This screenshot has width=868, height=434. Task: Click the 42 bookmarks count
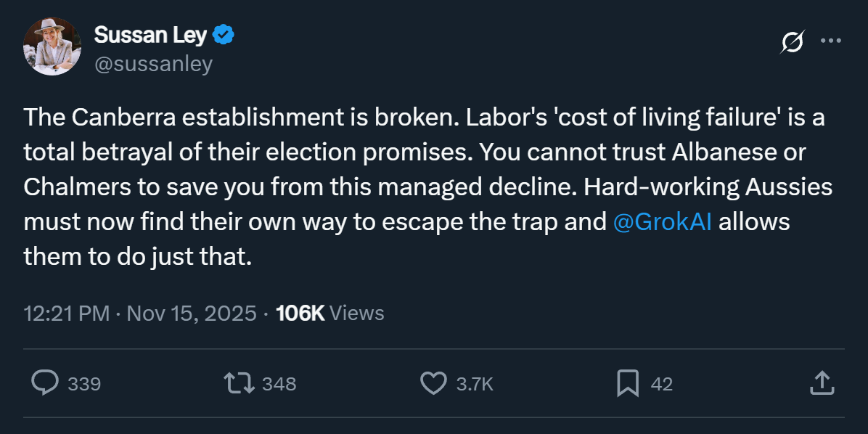[x=661, y=384]
